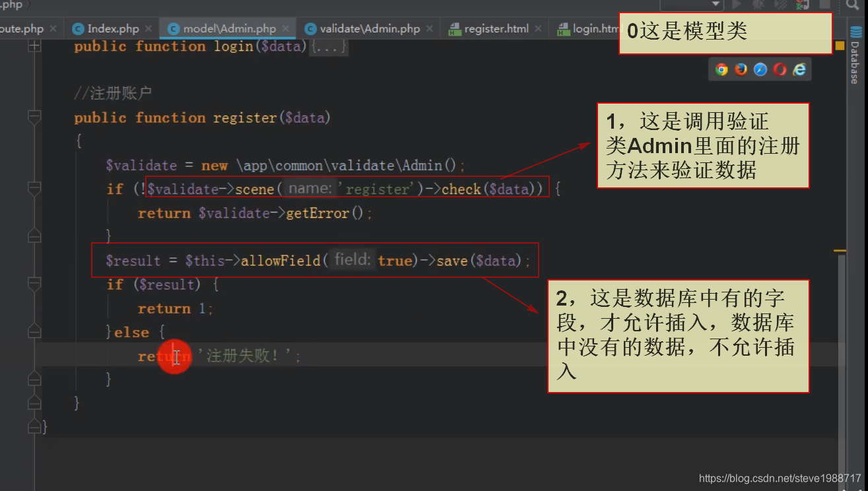Click Run with Coverage icon
This screenshot has height=491, width=868.
[x=780, y=5]
